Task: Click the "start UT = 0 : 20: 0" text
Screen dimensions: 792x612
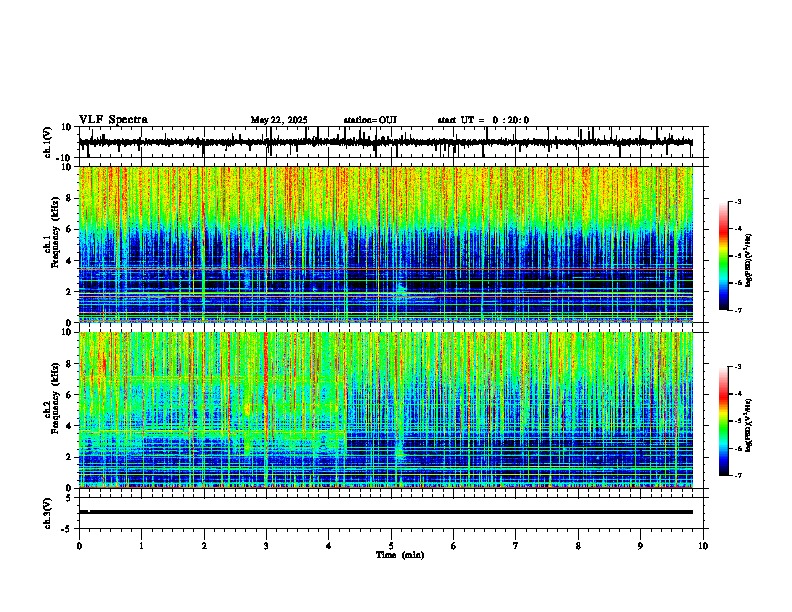Action: [483, 120]
